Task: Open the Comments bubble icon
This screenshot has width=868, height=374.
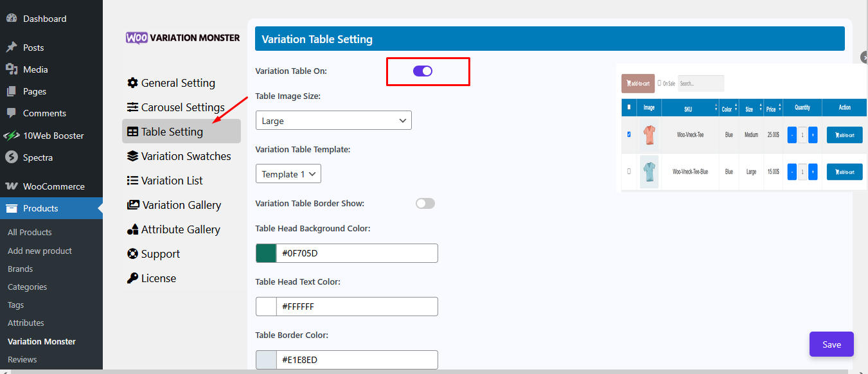Action: (x=11, y=113)
